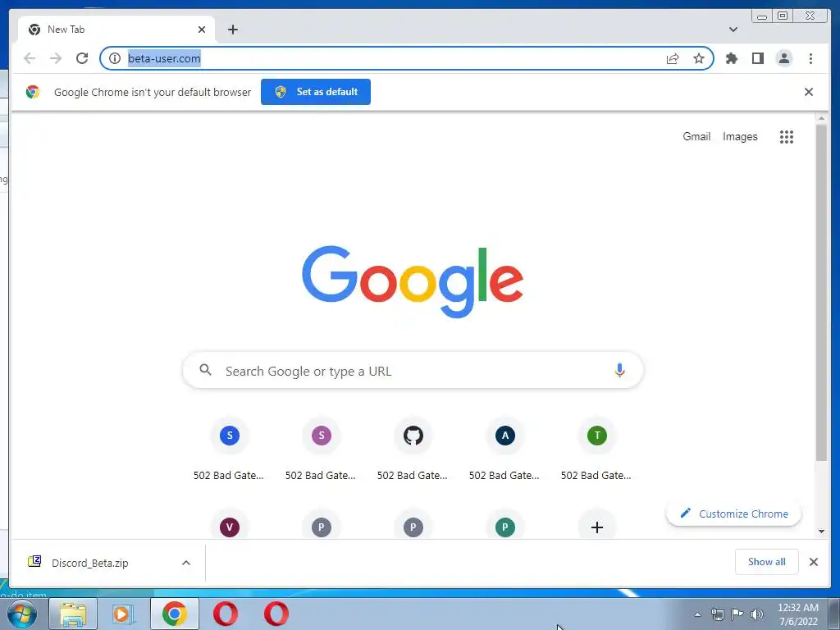
Task: Open the GitHub shortcut tile
Action: coord(413,436)
